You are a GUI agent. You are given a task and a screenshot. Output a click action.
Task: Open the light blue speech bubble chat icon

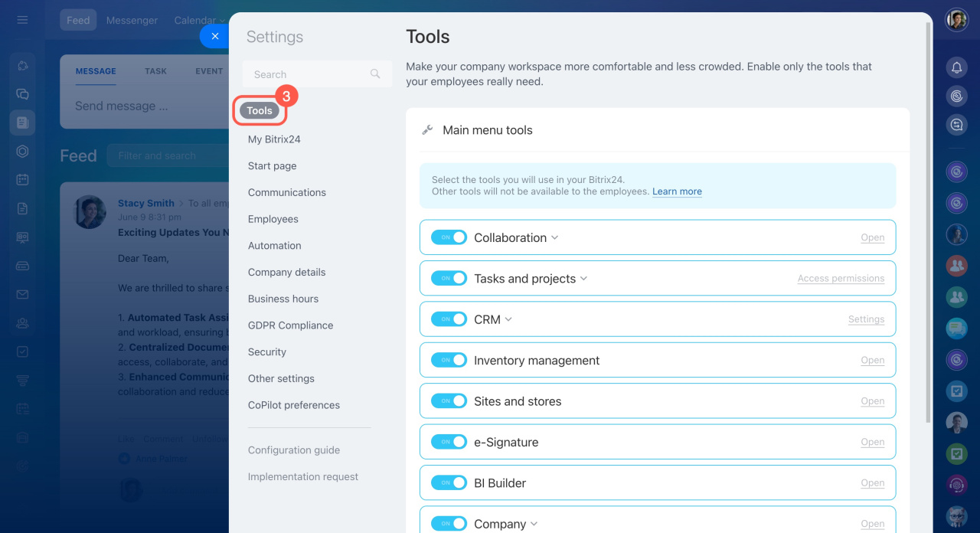956,329
